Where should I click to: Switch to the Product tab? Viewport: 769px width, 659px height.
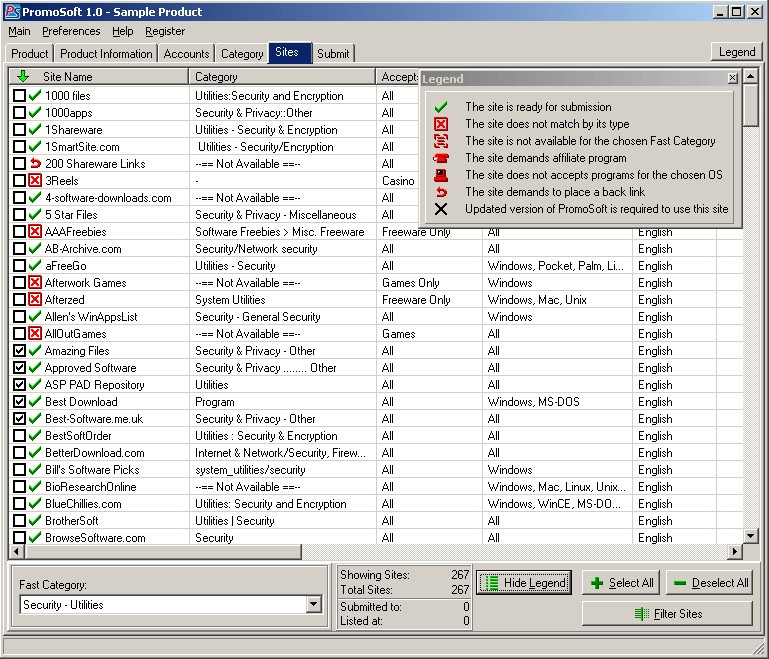point(29,53)
